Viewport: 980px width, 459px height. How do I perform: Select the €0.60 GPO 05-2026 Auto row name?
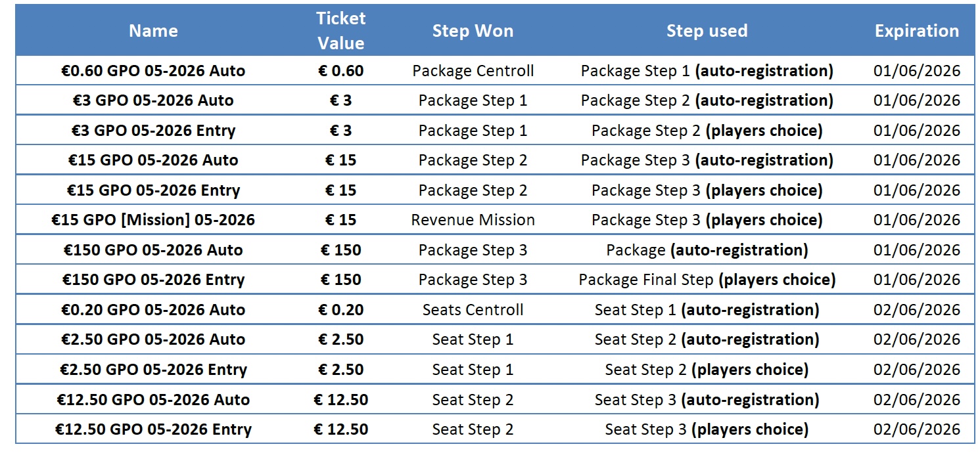tap(152, 71)
